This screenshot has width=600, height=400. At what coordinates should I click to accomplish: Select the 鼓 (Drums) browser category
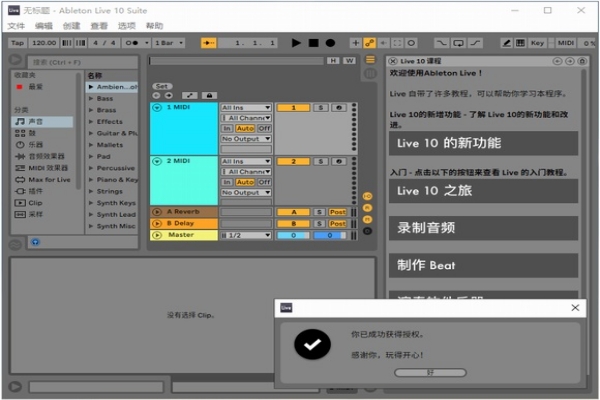[x=42, y=133]
